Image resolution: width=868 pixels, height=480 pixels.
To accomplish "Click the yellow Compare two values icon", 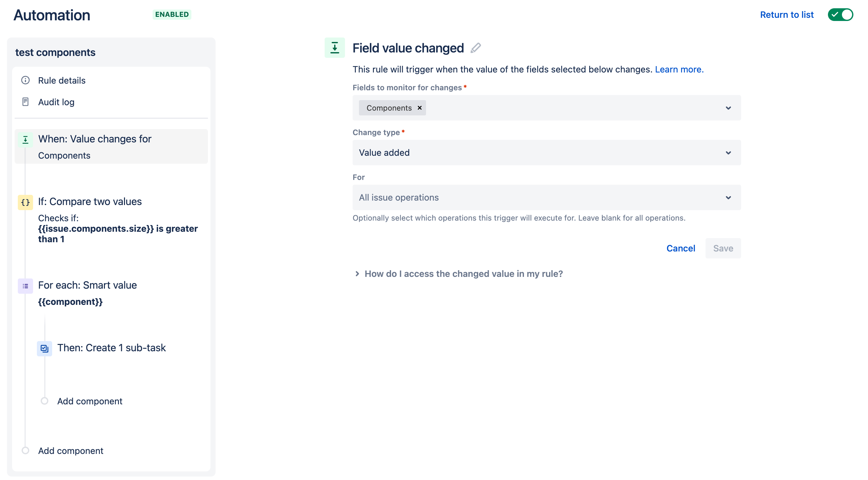I will (25, 202).
